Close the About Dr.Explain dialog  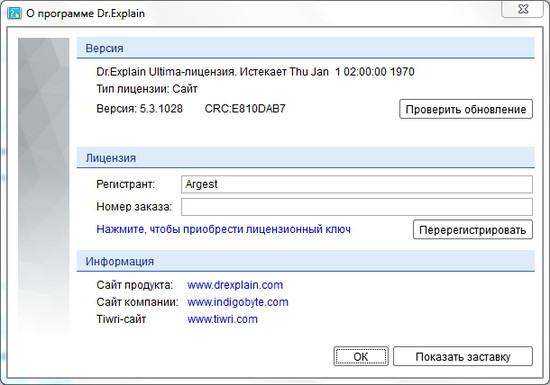[522, 9]
